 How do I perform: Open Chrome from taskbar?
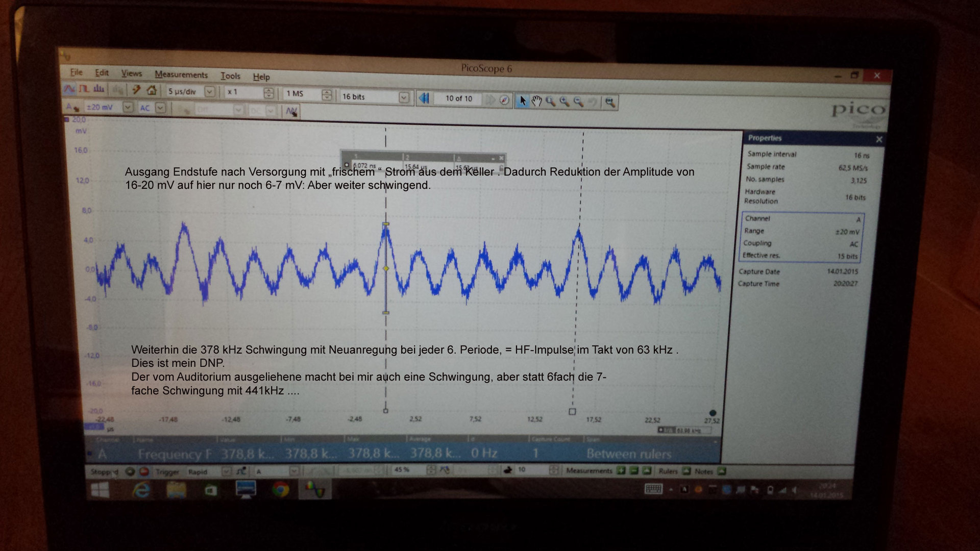(x=280, y=490)
